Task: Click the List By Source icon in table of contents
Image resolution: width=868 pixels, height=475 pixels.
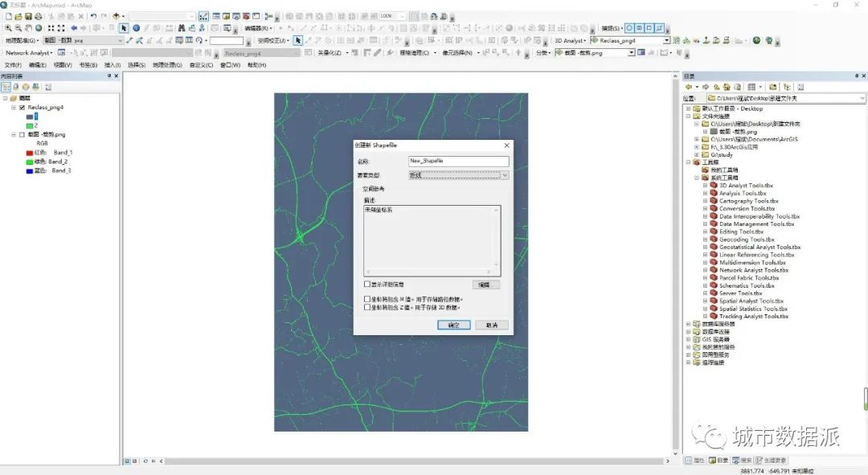Action: (16, 87)
